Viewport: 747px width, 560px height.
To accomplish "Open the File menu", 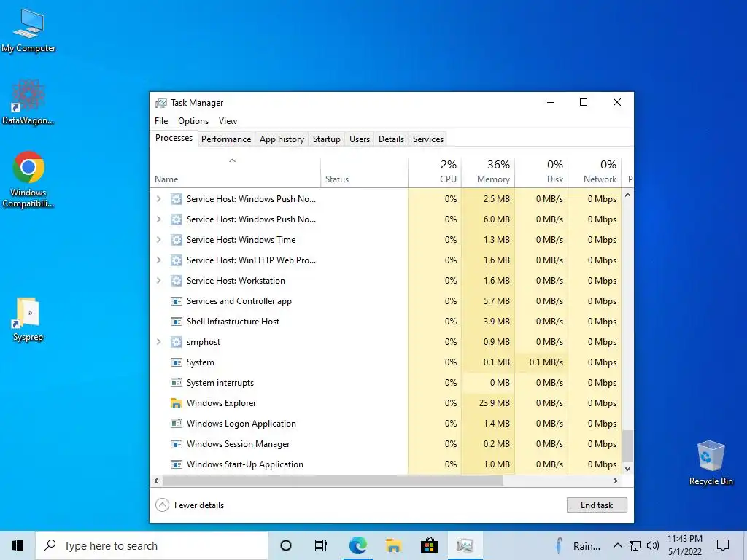I will coord(161,121).
